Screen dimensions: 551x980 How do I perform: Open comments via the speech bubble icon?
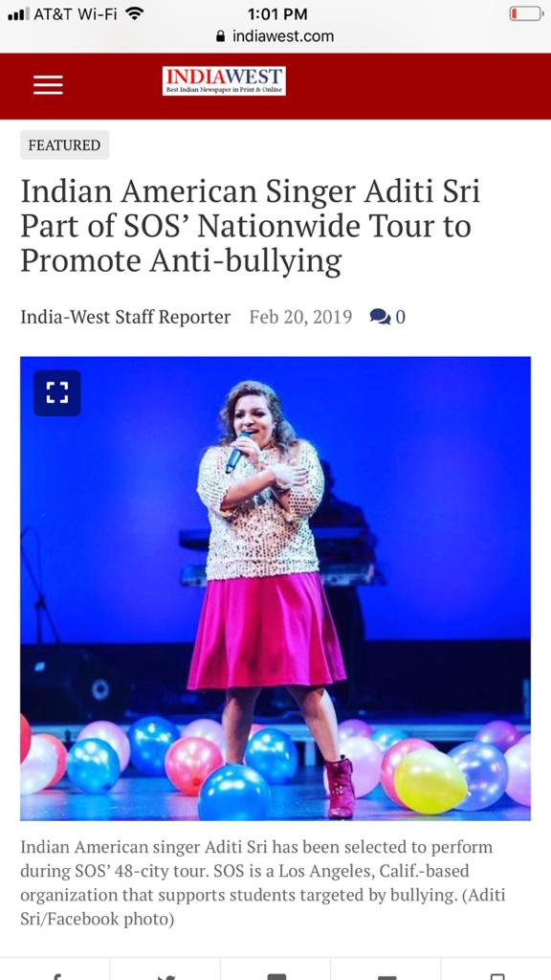(x=380, y=317)
